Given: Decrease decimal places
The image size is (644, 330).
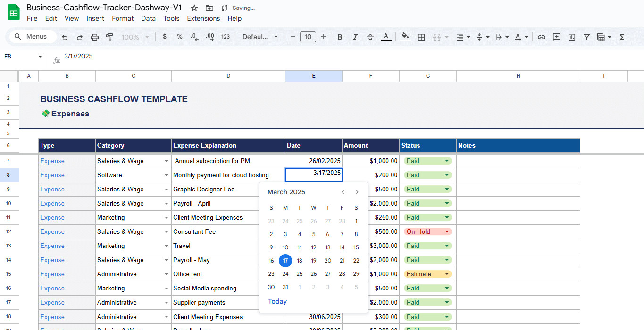Looking at the screenshot, I should point(194,37).
